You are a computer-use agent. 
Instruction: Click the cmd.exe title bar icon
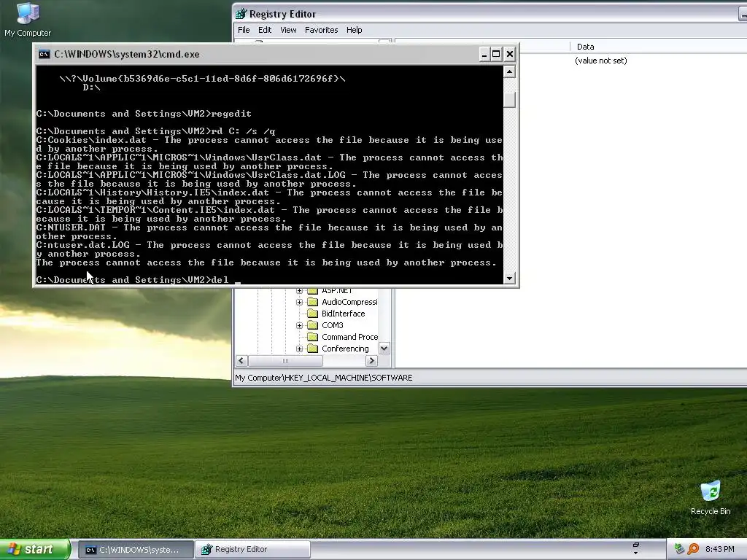[44, 54]
